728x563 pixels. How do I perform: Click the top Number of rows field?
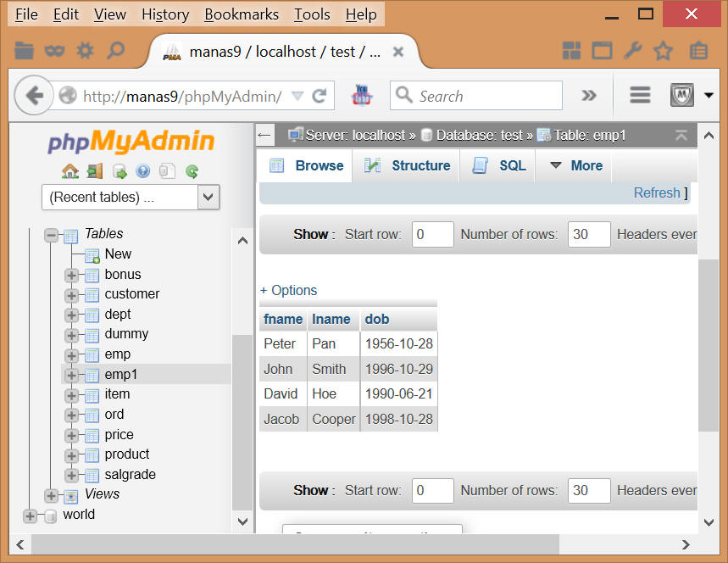point(589,234)
